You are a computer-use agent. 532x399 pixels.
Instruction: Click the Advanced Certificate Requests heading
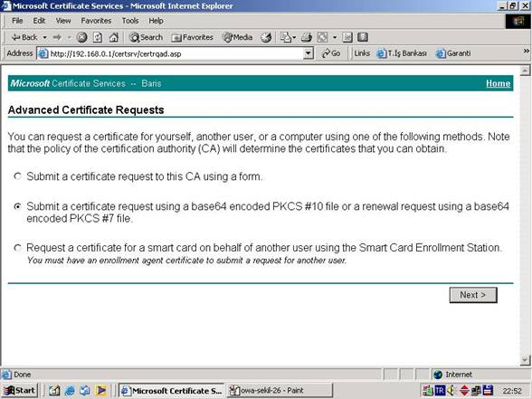86,110
